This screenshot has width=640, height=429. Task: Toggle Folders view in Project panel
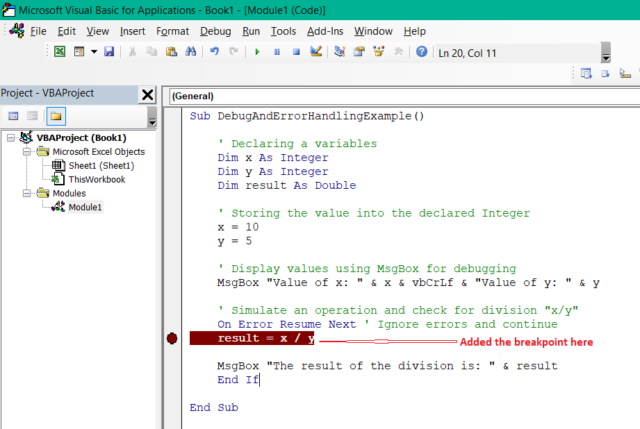55,117
